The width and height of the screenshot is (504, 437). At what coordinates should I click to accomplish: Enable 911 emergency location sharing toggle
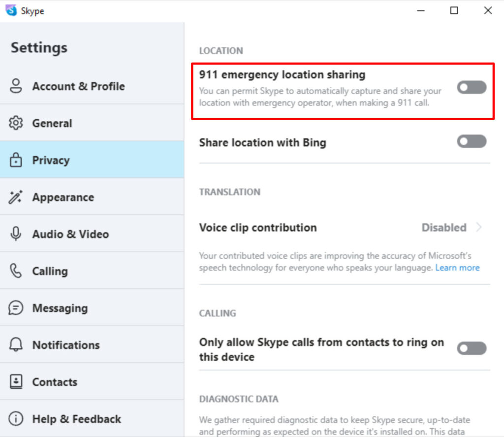click(x=472, y=88)
